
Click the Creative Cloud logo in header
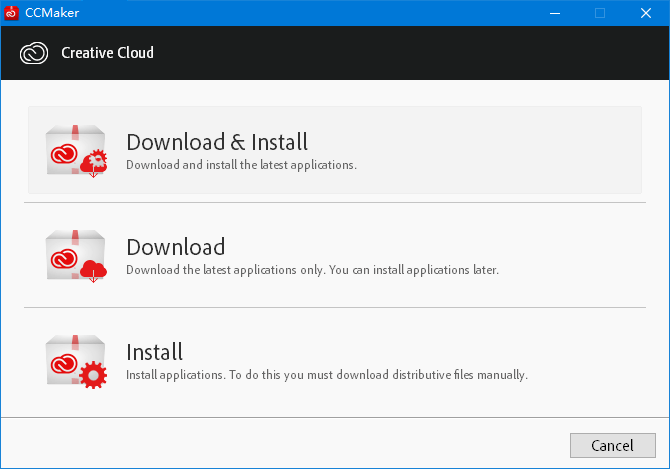pyautogui.click(x=34, y=53)
